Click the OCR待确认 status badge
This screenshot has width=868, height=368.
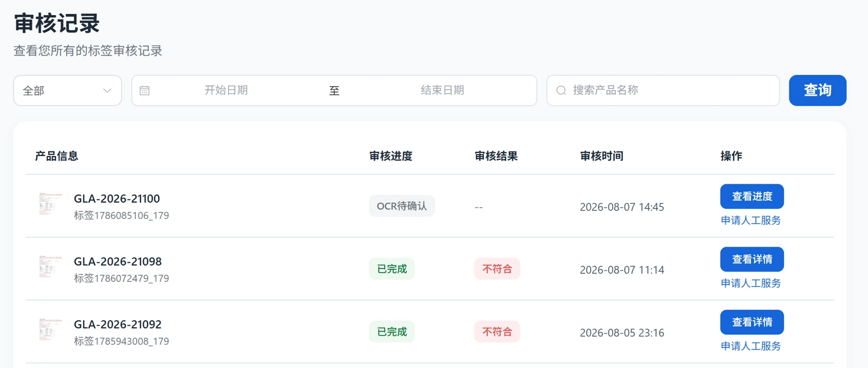pos(402,206)
